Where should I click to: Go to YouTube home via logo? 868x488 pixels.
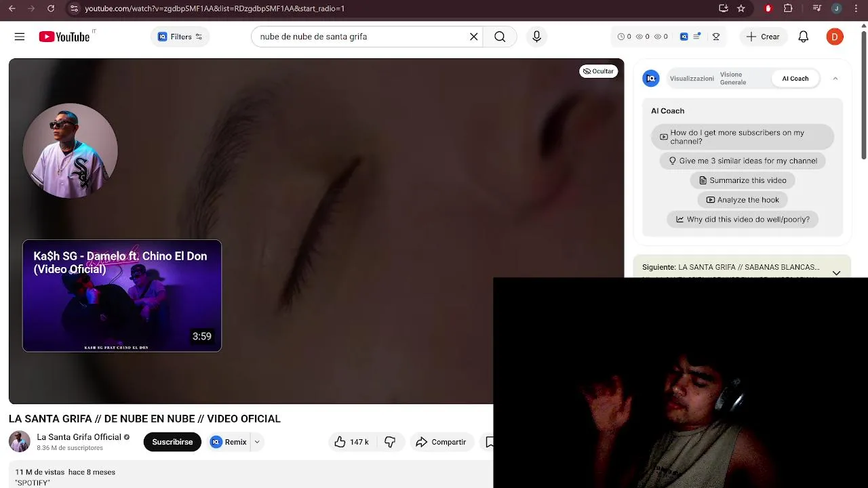(x=64, y=37)
